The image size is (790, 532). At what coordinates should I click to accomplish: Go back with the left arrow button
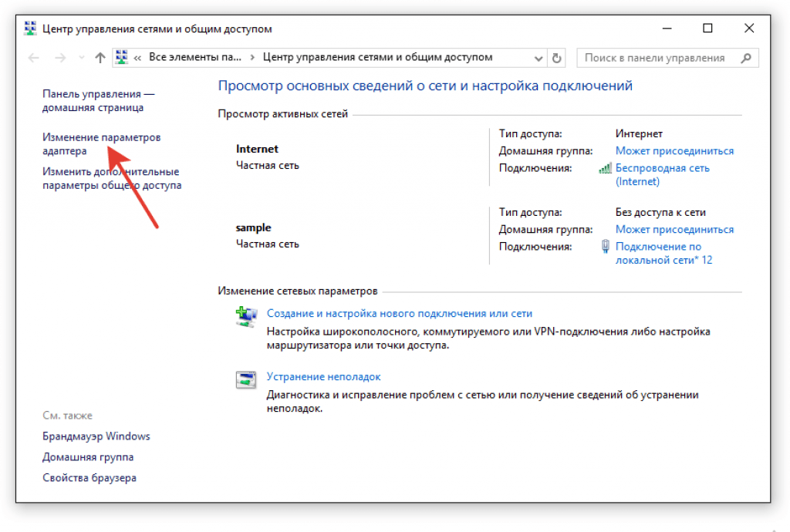point(33,58)
